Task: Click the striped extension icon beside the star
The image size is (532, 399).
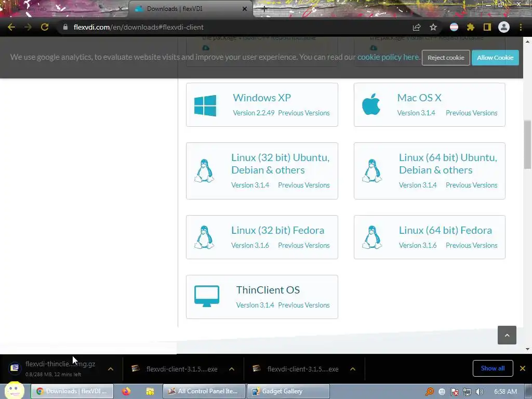Action: (x=454, y=27)
